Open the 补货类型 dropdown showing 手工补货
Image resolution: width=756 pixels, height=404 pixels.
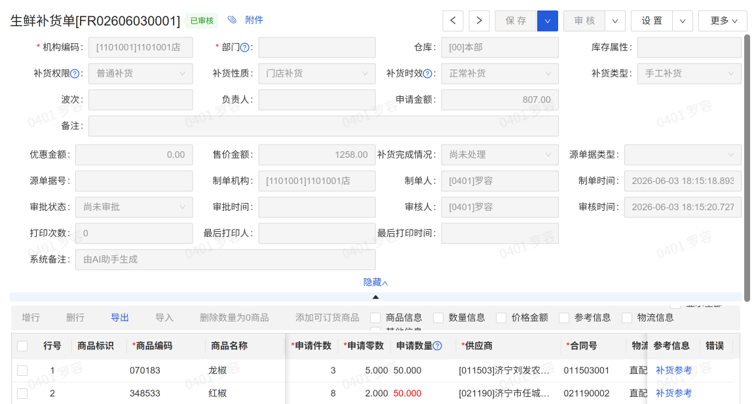coord(689,73)
